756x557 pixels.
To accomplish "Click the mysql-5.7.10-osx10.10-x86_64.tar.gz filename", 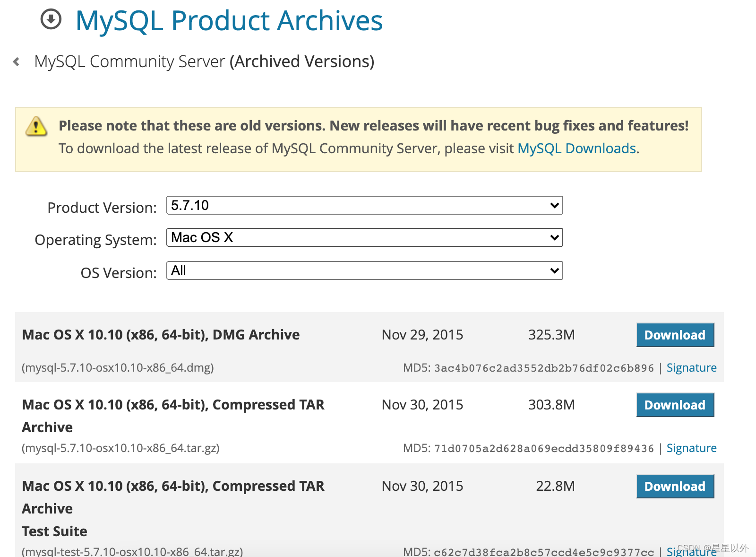I will [120, 448].
